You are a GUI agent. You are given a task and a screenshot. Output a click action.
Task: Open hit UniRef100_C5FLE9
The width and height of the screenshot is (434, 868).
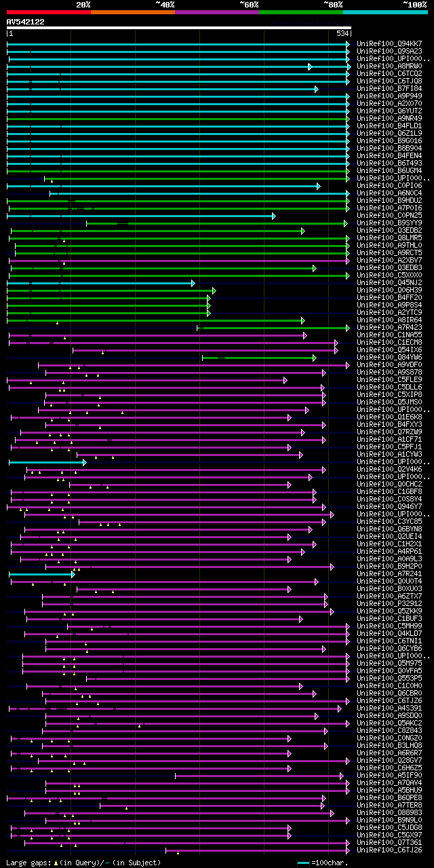[x=391, y=379]
